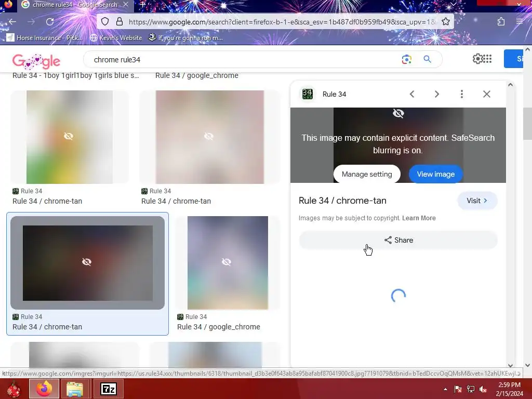Open the "Rule 34 / google_chrome" result title at top

197,75
